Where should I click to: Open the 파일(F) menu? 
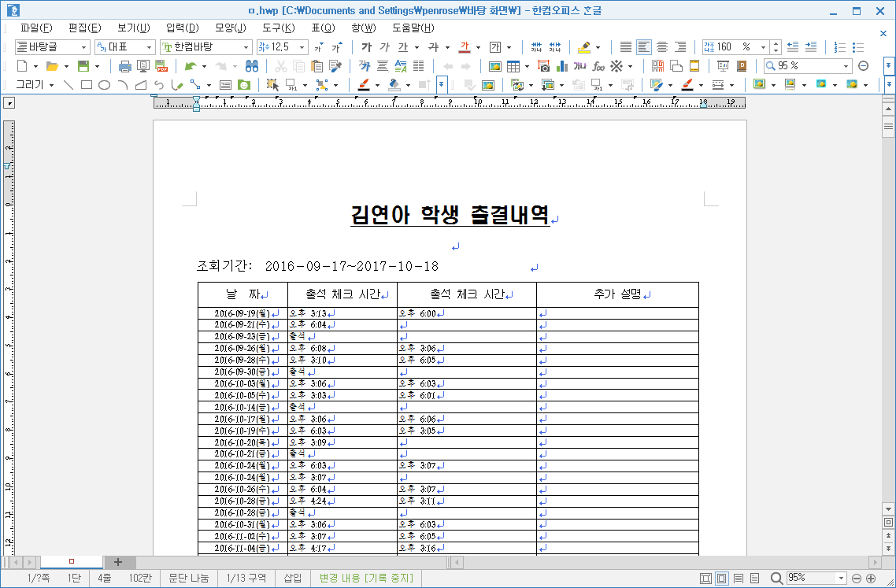click(x=36, y=28)
